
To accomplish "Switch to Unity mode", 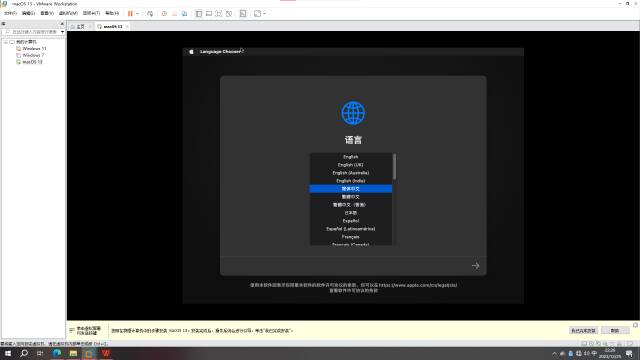I will coord(229,13).
